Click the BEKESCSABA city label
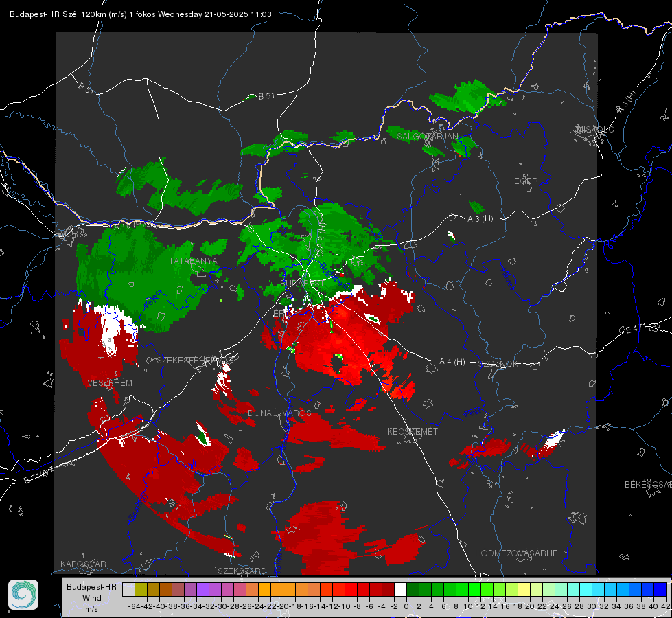 (x=648, y=485)
